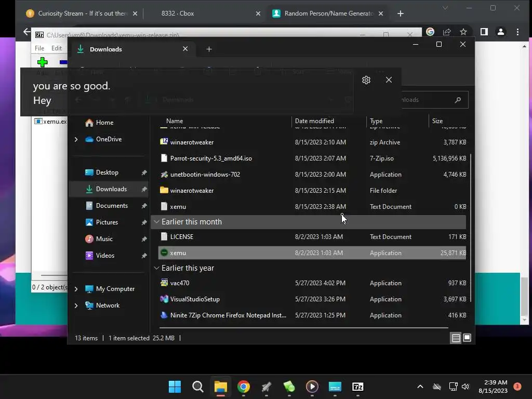This screenshot has height=399, width=532.
Task: Select the Downloads Explorer tab
Action: [x=132, y=49]
